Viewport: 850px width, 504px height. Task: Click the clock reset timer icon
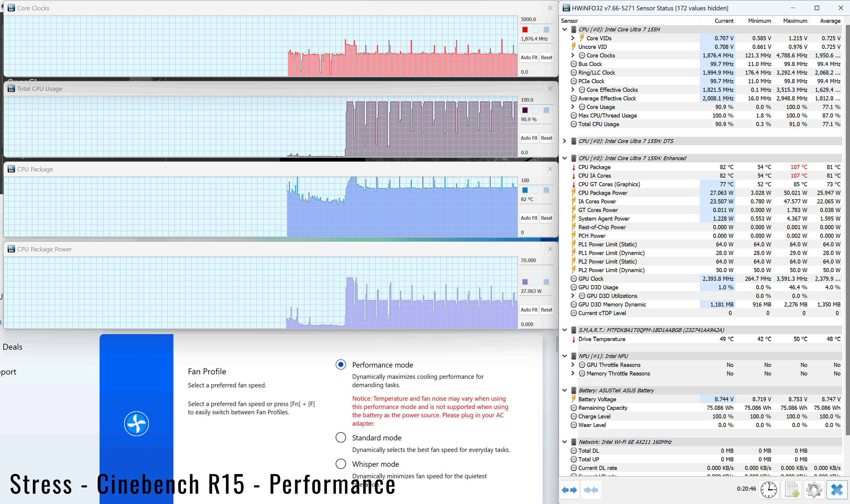point(768,489)
